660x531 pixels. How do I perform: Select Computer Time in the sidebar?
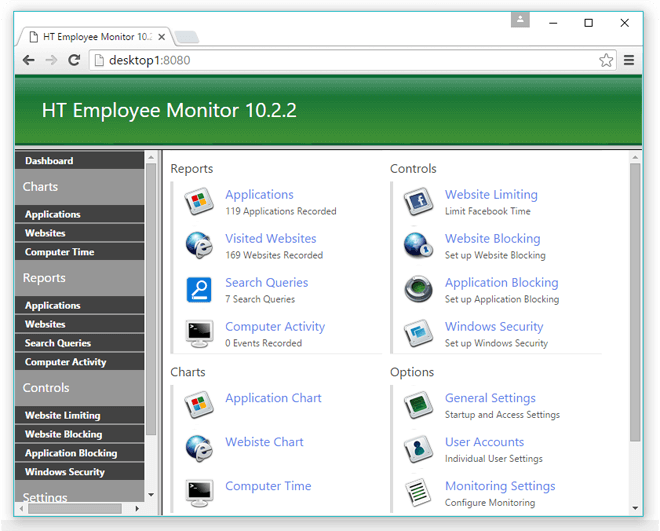[80, 252]
